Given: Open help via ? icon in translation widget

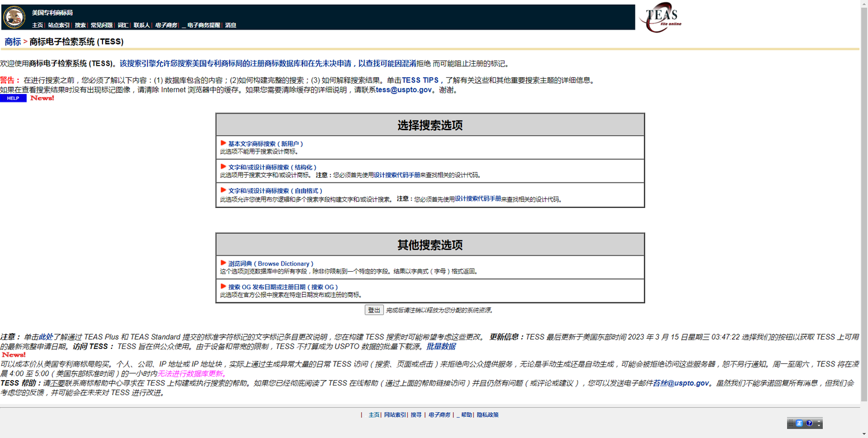Looking at the screenshot, I should point(810,424).
